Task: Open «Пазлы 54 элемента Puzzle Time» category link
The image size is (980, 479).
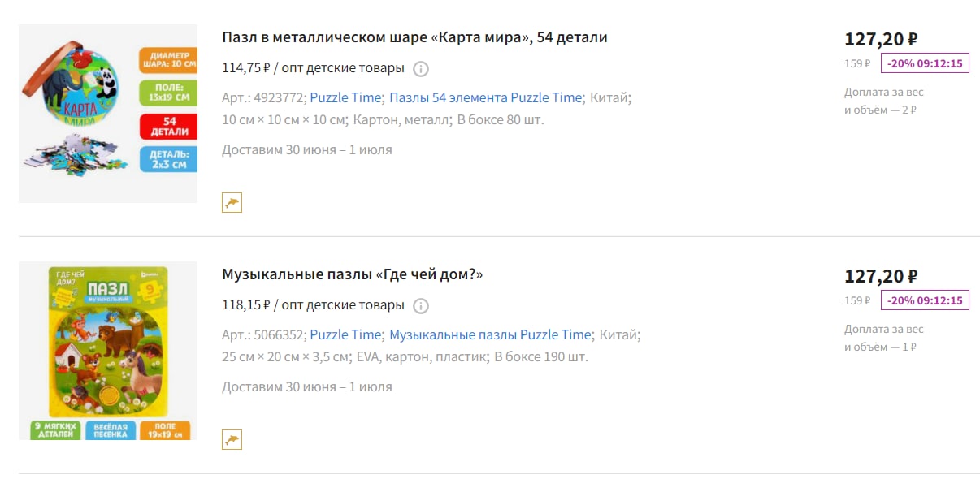Action: [x=486, y=97]
